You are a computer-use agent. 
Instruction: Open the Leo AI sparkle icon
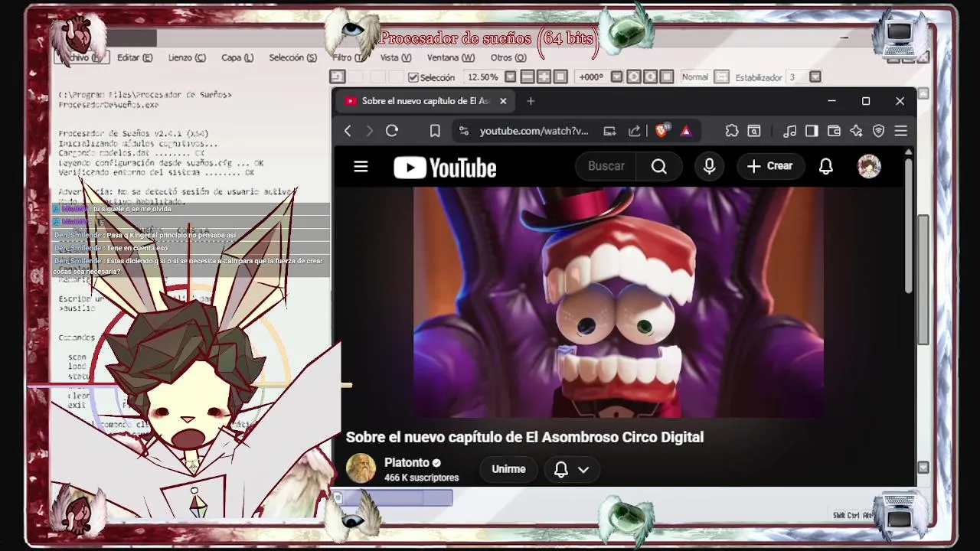tap(856, 131)
